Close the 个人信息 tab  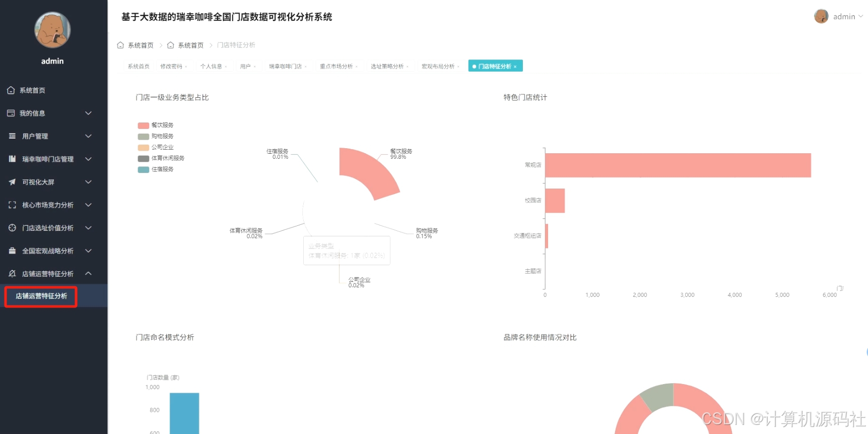tap(226, 67)
